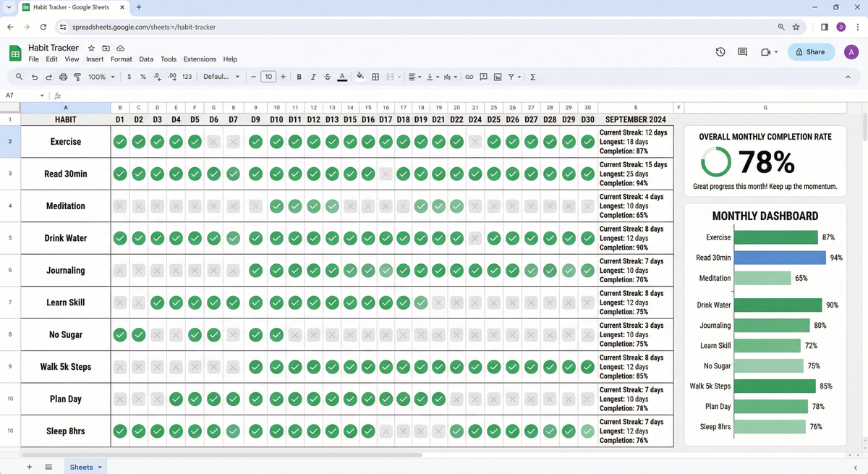Check the Sleep 8hrs D17 box
The height and width of the screenshot is (474, 868).
[386, 431]
